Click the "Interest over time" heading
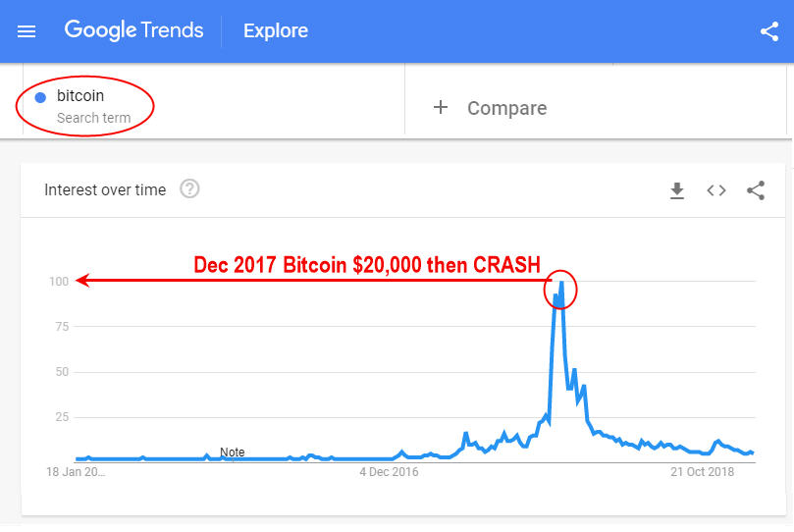Screen dimensions: 794x532 105,189
